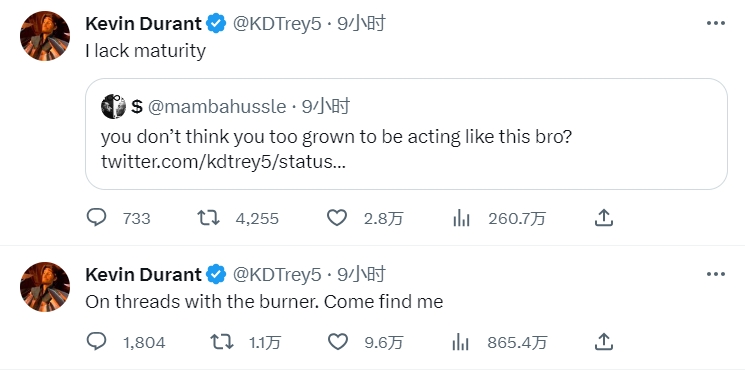Open Kevin Durant avatar on second tweet

click(x=45, y=287)
